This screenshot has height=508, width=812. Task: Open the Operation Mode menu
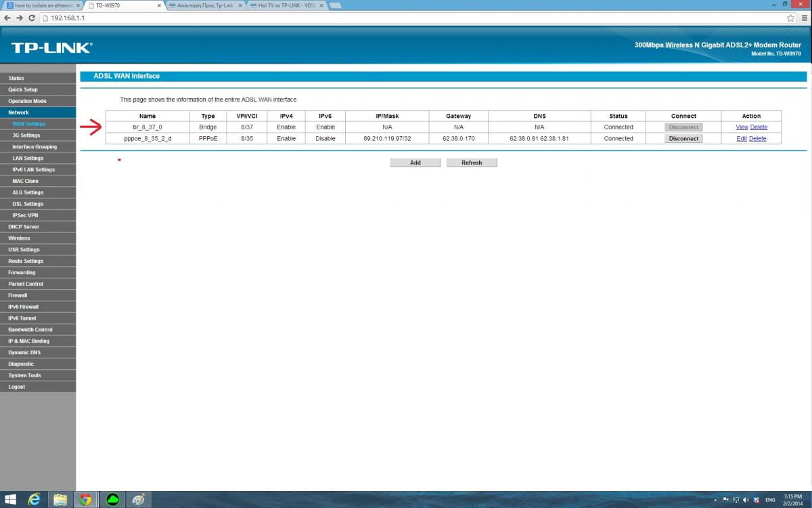tap(38, 101)
